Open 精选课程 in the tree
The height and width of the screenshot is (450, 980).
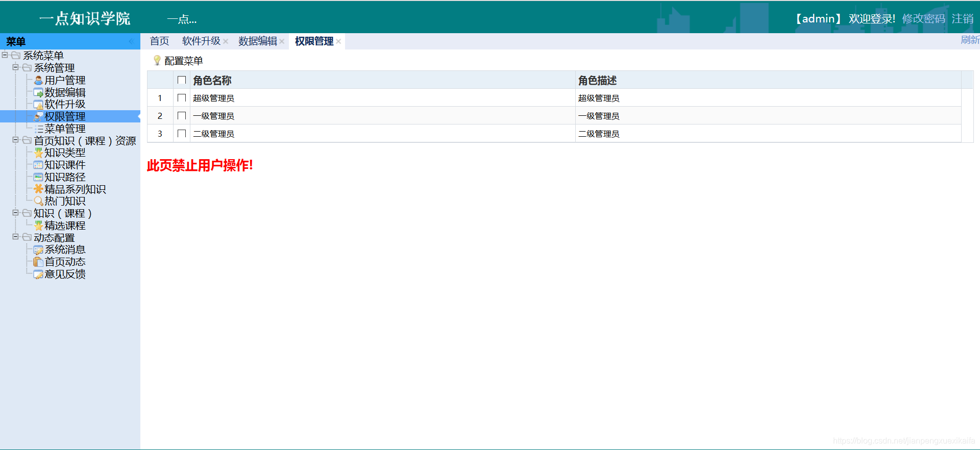click(65, 226)
